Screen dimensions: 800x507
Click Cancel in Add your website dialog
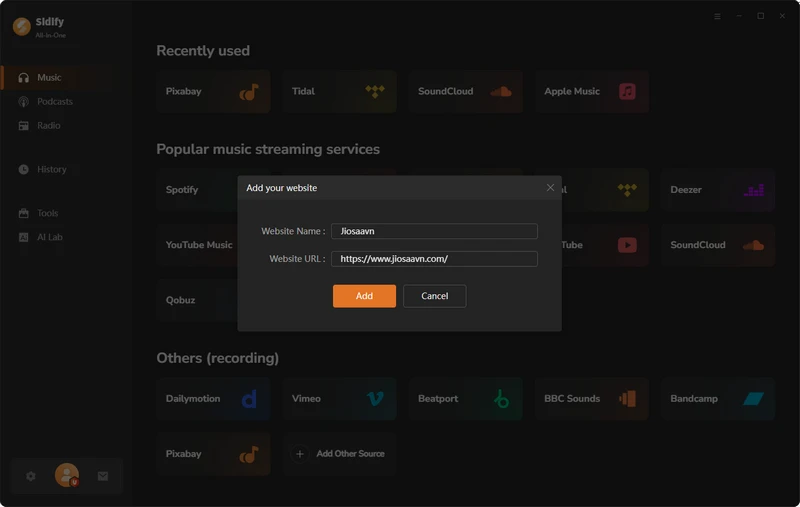click(434, 296)
